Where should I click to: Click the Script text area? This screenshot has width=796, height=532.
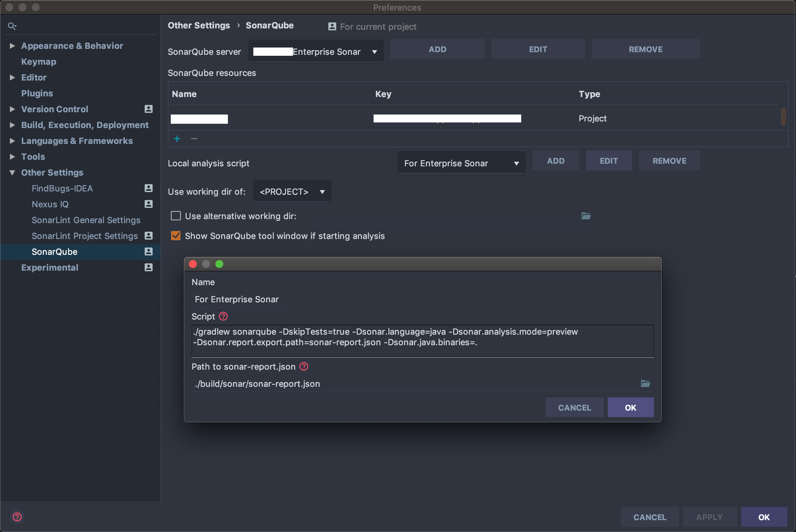point(422,341)
